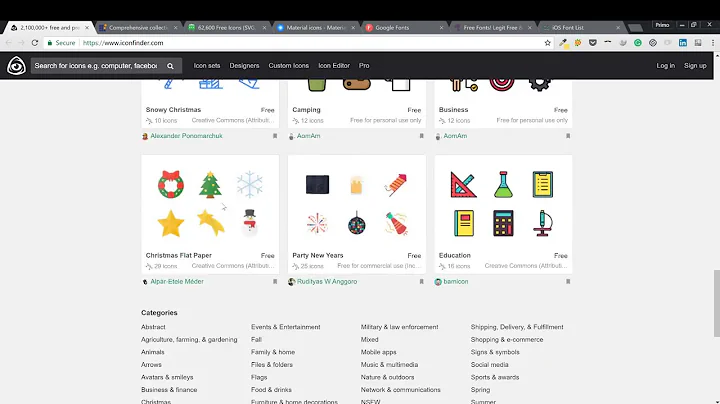Screen dimensions: 720x404
Task: Select the green flask icon
Action: click(503, 185)
